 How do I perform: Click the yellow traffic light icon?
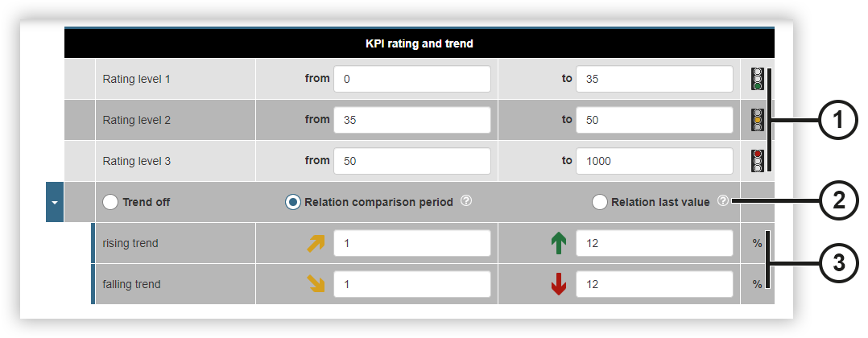(x=757, y=120)
